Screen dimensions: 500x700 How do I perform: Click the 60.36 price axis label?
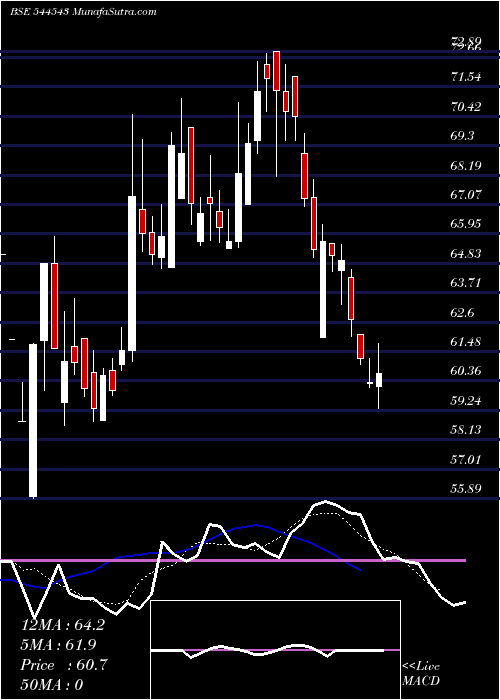(x=467, y=371)
